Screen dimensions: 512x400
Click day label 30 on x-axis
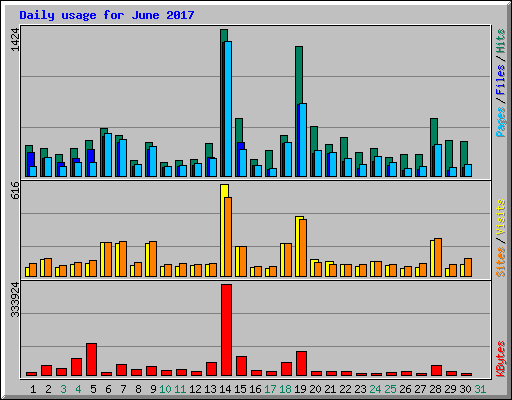(x=465, y=389)
